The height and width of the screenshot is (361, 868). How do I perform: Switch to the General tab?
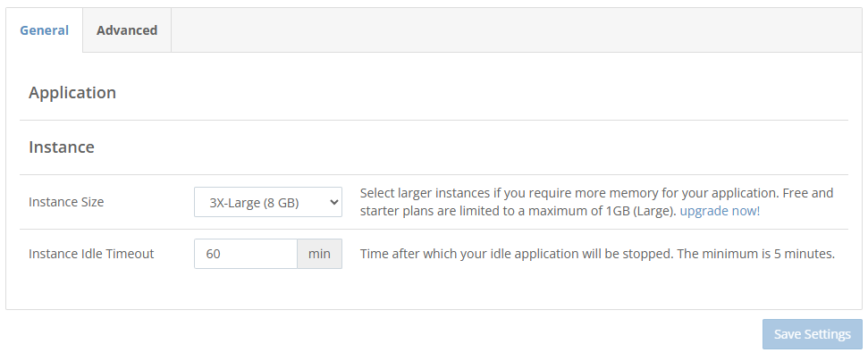pos(45,30)
